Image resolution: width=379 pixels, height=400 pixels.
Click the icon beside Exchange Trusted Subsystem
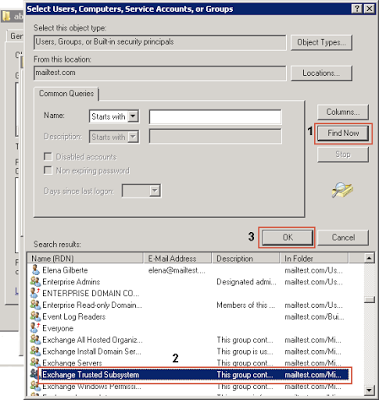point(34,374)
